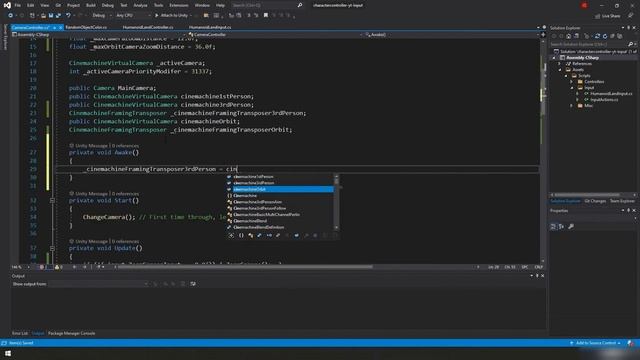Click the search magnifier icon in title bar
This screenshot has width=640, height=360.
(x=300, y=5)
